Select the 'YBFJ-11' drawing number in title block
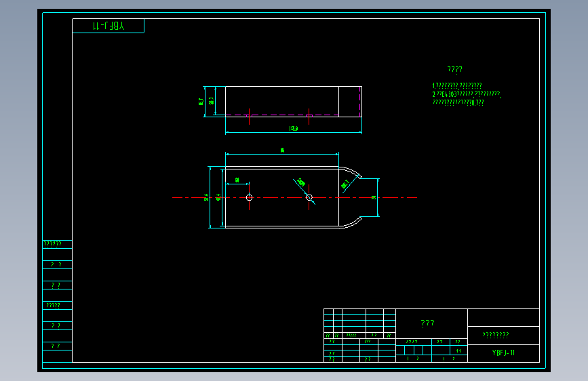Viewport: 588px width, 381px height. coord(503,353)
